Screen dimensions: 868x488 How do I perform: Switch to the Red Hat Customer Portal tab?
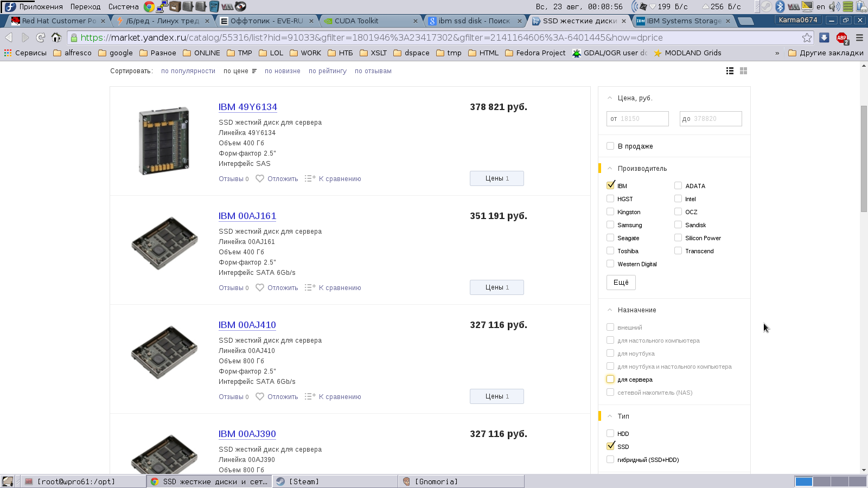point(59,21)
